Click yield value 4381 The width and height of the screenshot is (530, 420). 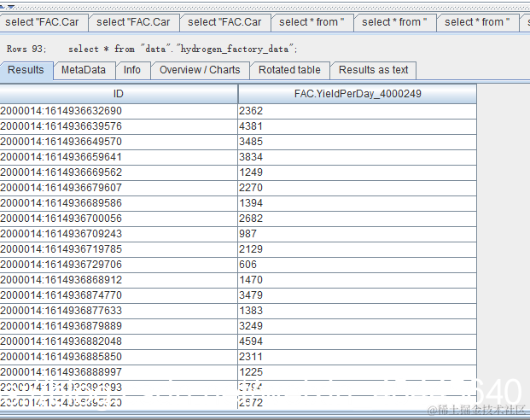coord(358,126)
